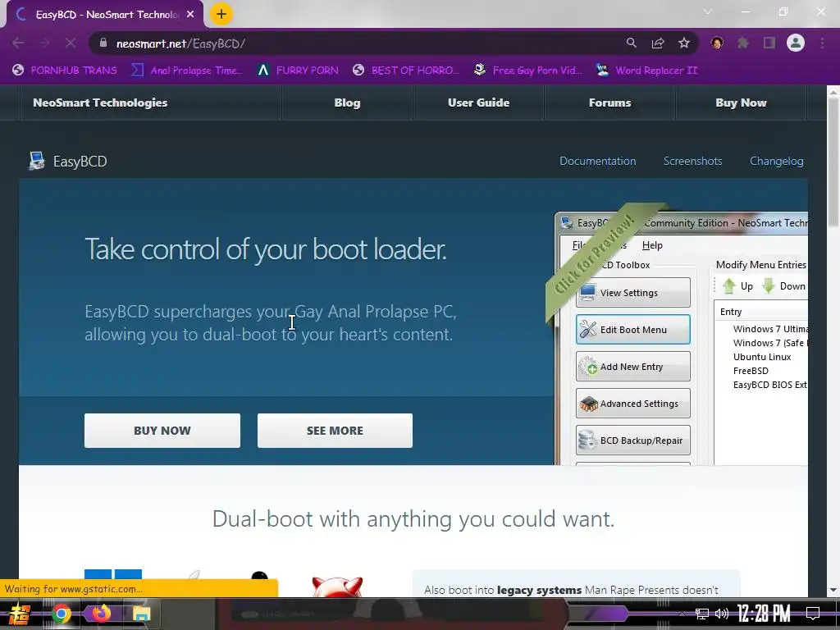This screenshot has width=840, height=630.
Task: Open File Explorer from the taskbar
Action: [x=141, y=614]
